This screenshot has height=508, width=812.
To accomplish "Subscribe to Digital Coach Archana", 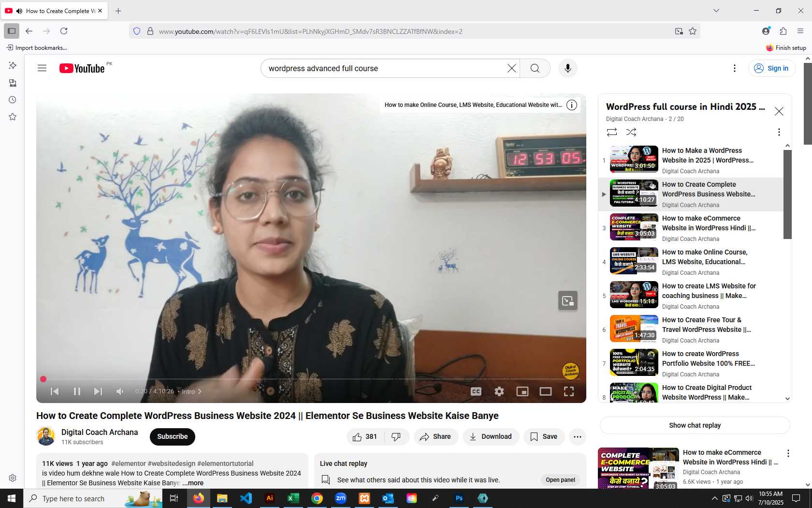I will pos(173,436).
